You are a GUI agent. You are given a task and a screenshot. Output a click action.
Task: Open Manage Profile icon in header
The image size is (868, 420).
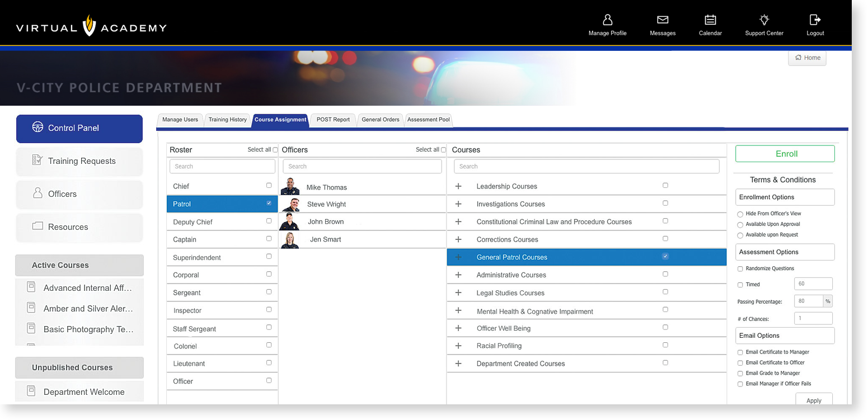tap(607, 20)
